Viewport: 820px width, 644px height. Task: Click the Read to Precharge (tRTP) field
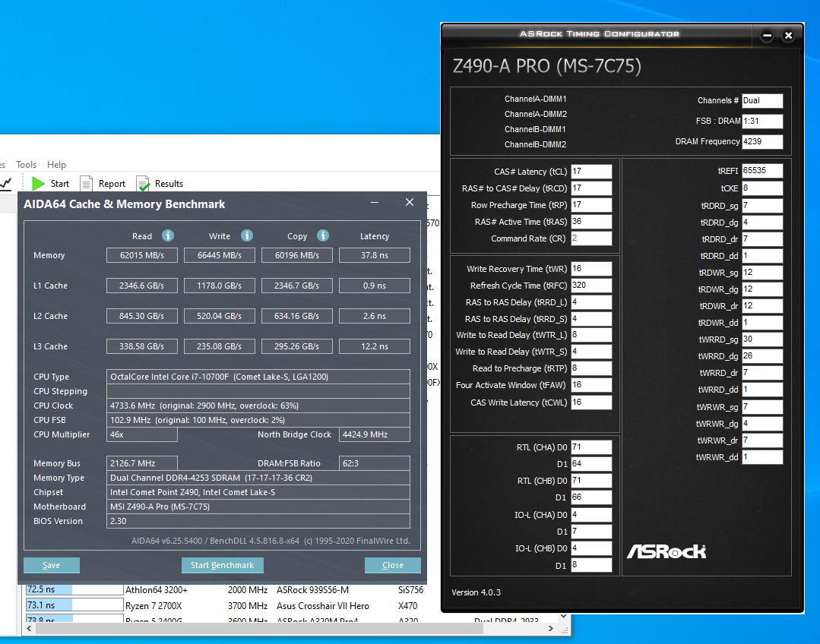[591, 368]
